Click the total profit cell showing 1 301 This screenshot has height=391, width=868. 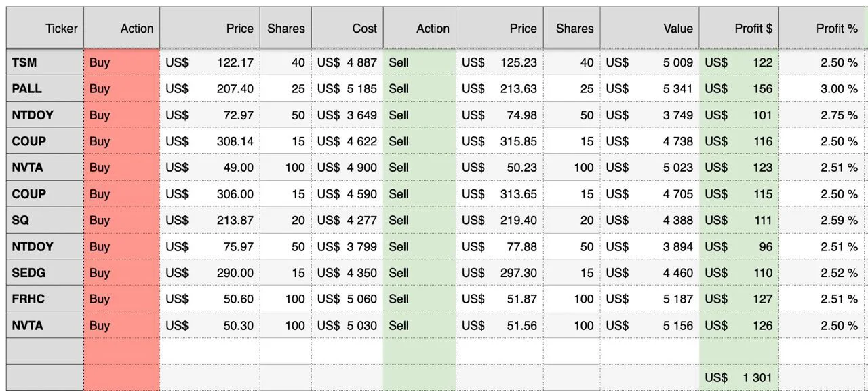(x=739, y=377)
